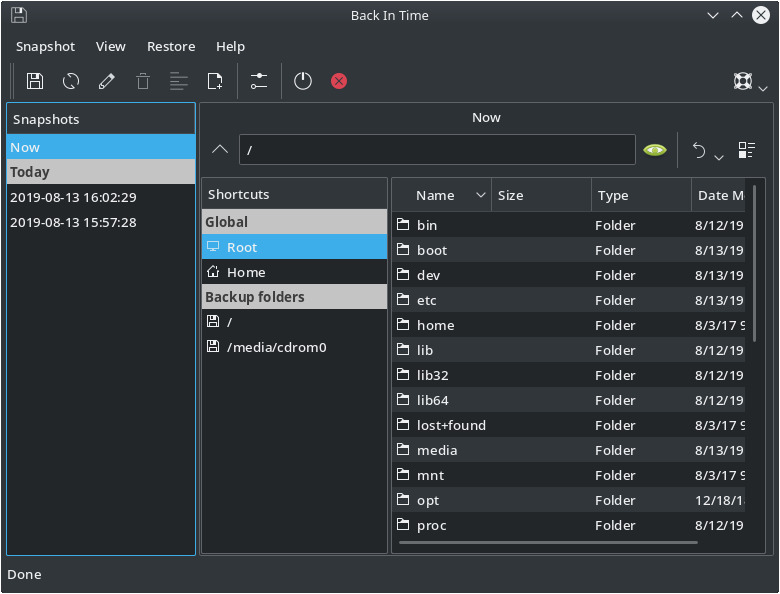Open the Snapshot menu
This screenshot has width=780, height=594.
click(45, 46)
